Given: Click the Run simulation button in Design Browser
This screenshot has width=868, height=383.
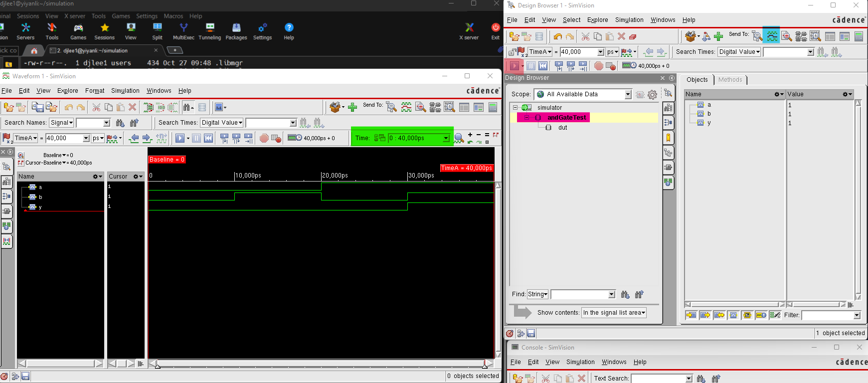Looking at the screenshot, I should [514, 66].
